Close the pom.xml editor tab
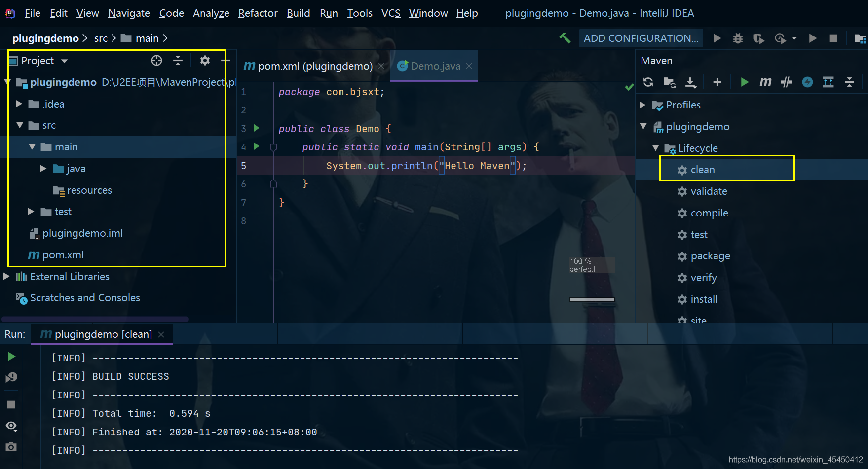Viewport: 868px width, 469px height. [381, 66]
